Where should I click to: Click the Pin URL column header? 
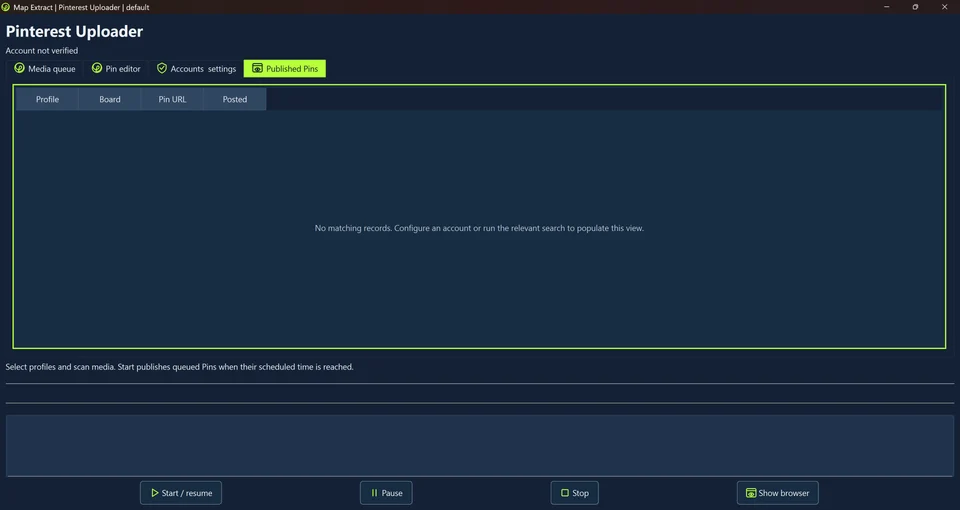pos(172,99)
